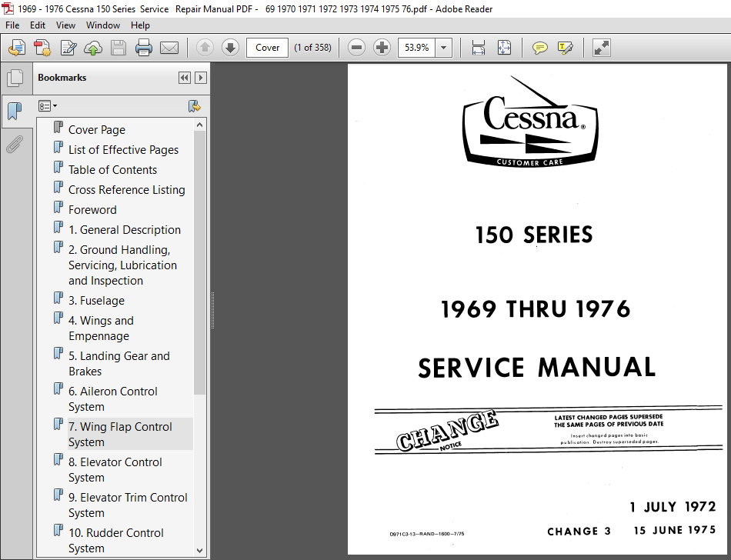Collapse the Bookmarks pane with double-arrow button
The width and height of the screenshot is (731, 560).
pyautogui.click(x=185, y=78)
